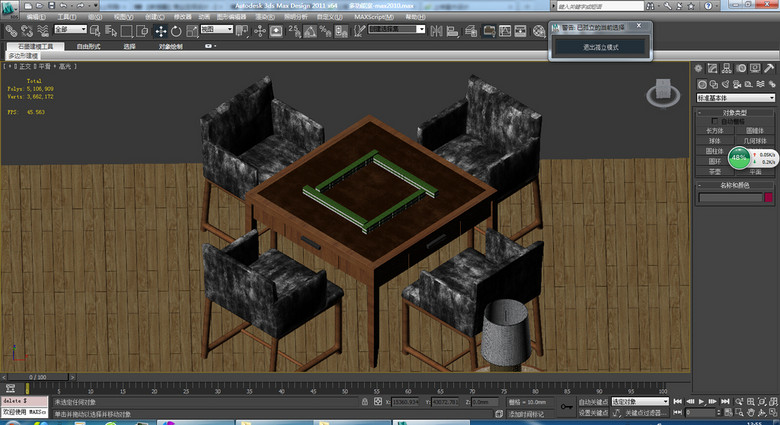Viewport: 780px width, 425px height.
Task: Open ribbon display options dropdown
Action: (x=210, y=46)
